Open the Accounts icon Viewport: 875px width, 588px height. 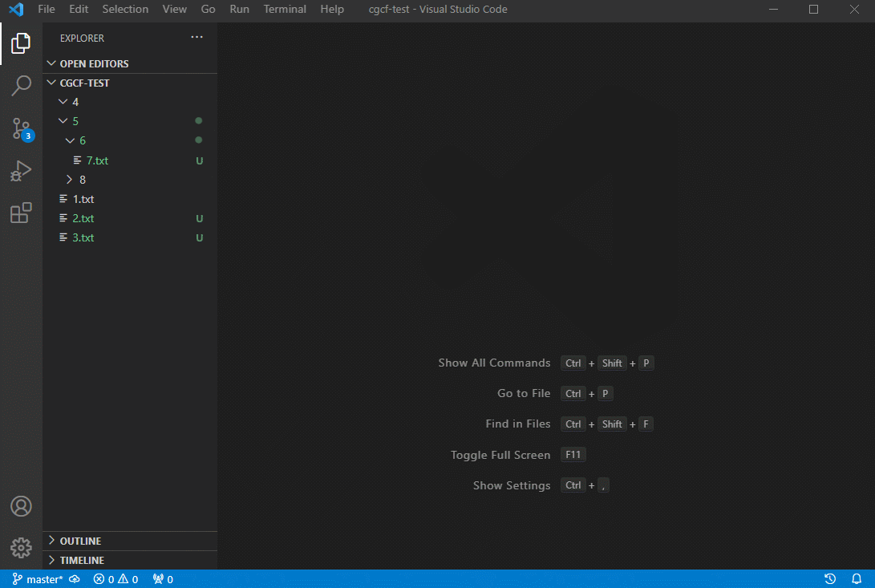[x=21, y=506]
